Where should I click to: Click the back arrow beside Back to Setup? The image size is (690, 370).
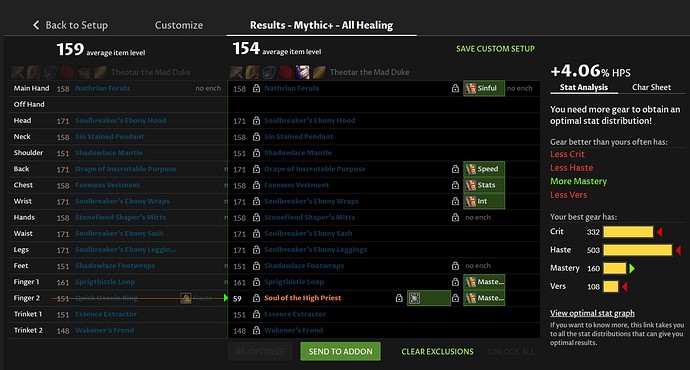click(36, 25)
